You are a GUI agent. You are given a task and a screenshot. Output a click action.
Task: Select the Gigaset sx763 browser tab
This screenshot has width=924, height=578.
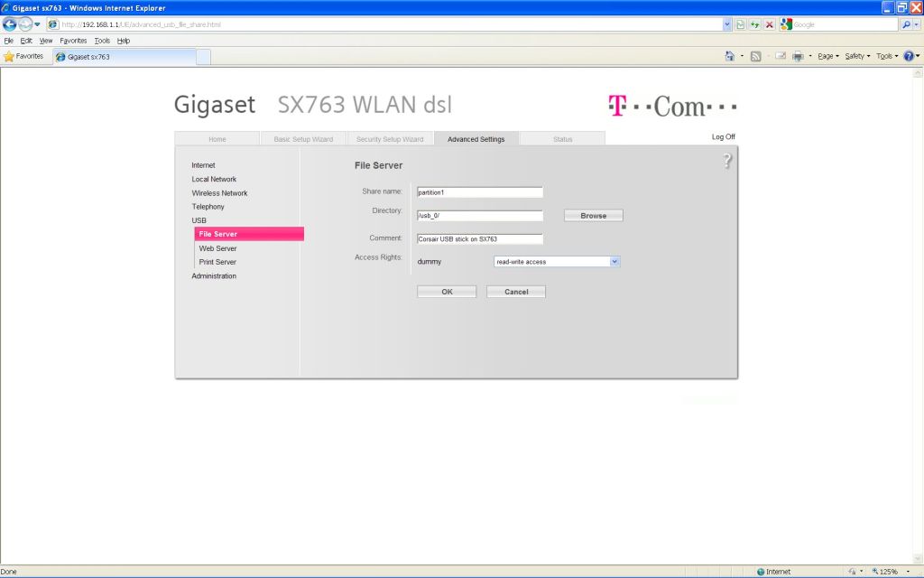125,57
